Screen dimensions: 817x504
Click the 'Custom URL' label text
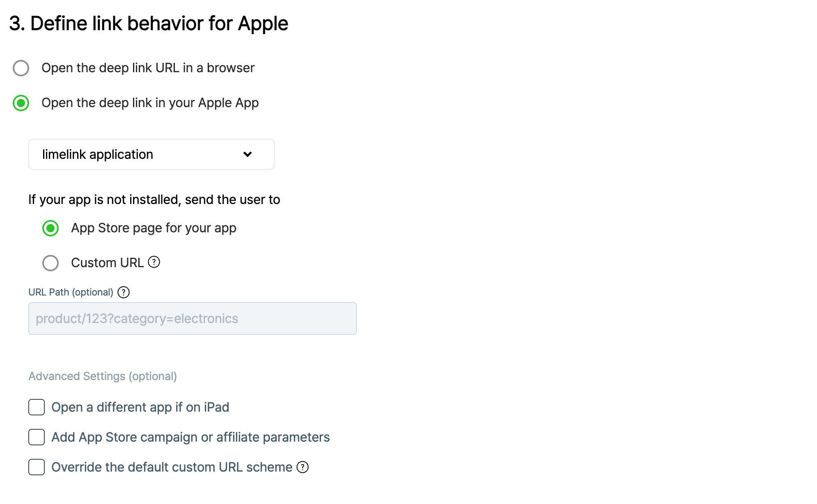(x=107, y=263)
